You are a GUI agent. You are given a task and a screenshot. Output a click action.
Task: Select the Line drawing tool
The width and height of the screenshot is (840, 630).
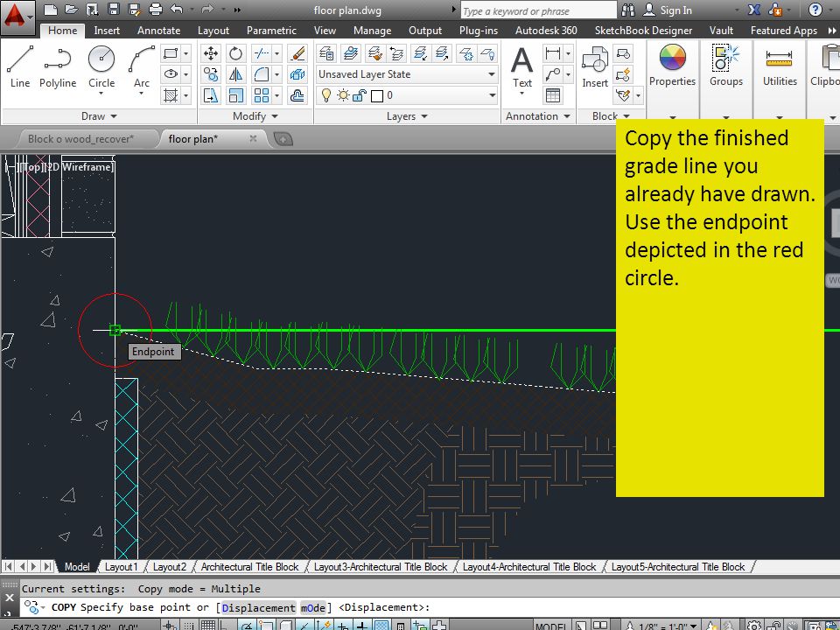coord(20,66)
